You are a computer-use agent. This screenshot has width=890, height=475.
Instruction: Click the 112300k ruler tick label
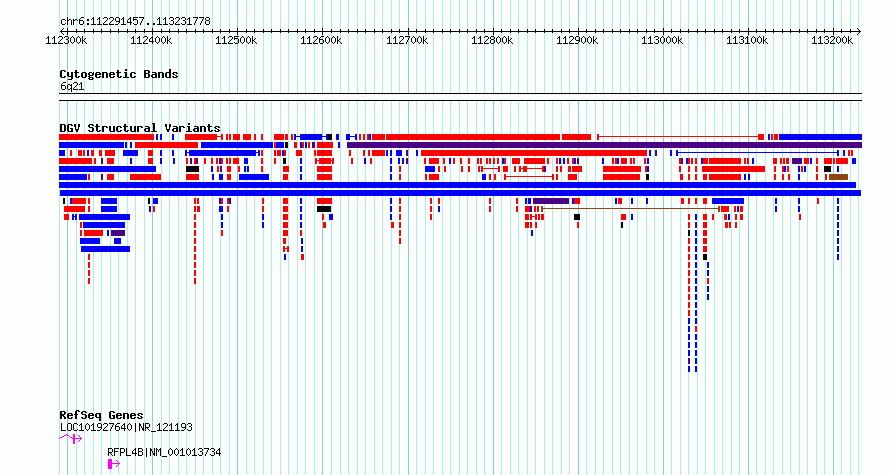click(66, 40)
